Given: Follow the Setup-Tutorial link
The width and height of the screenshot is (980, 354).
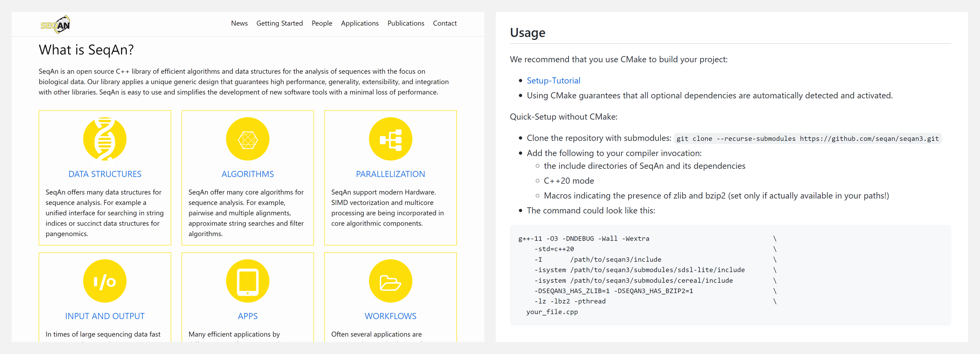Looking at the screenshot, I should (553, 80).
